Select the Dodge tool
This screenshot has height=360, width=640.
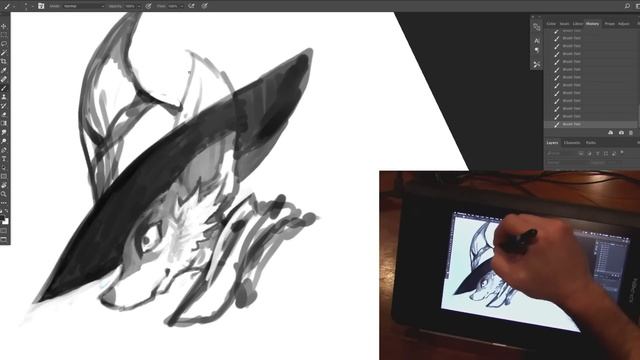point(4,141)
